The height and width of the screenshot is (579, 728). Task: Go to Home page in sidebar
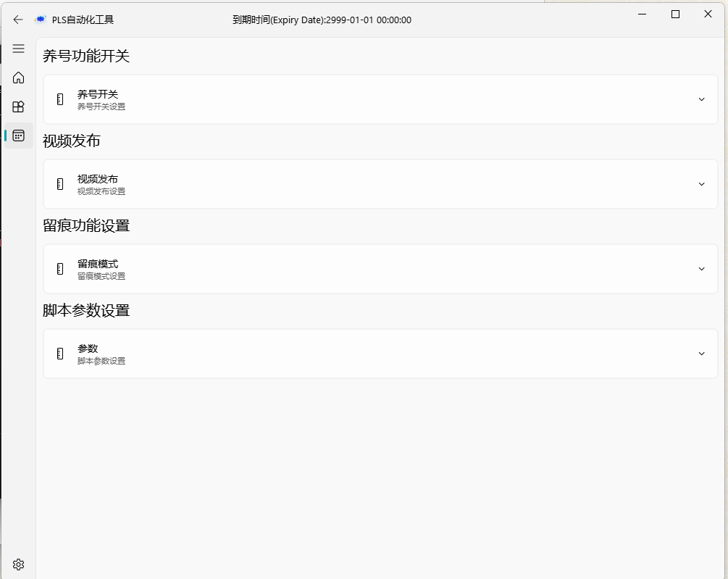[x=19, y=78]
